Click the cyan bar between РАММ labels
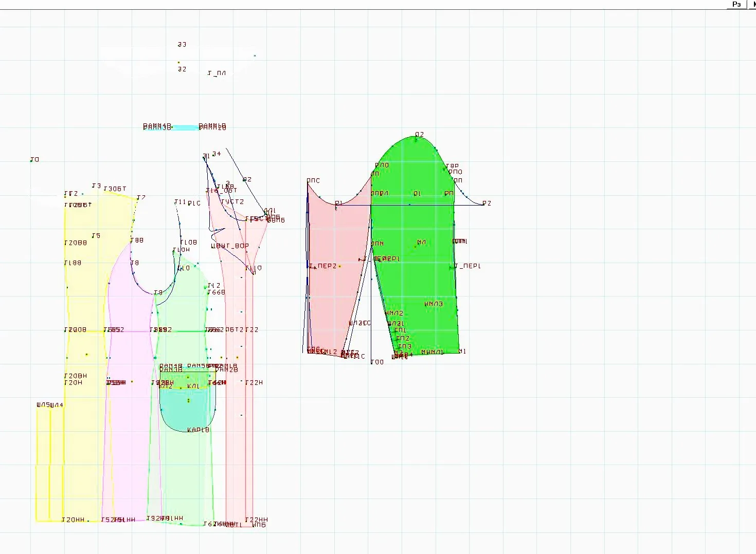The width and height of the screenshot is (756, 554). pos(185,127)
